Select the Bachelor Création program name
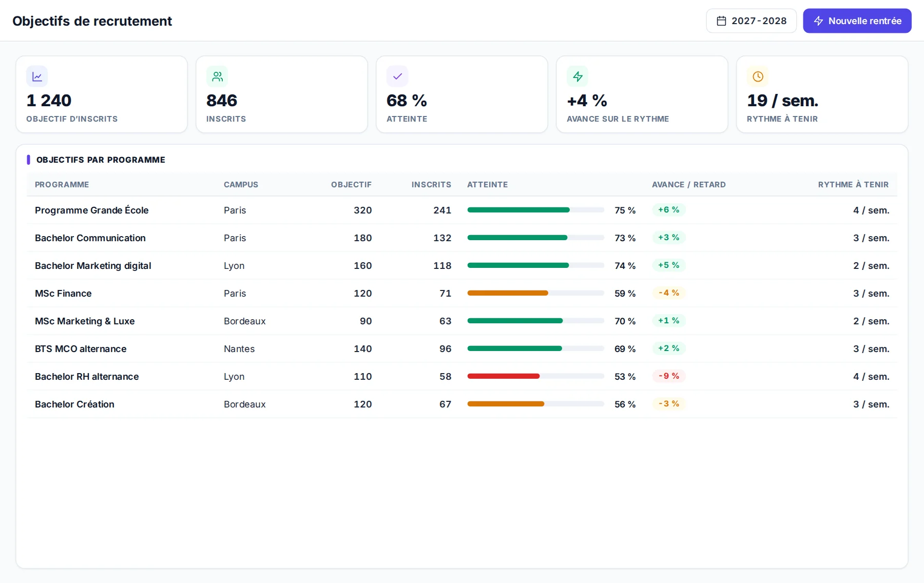This screenshot has width=924, height=583. pyautogui.click(x=74, y=404)
